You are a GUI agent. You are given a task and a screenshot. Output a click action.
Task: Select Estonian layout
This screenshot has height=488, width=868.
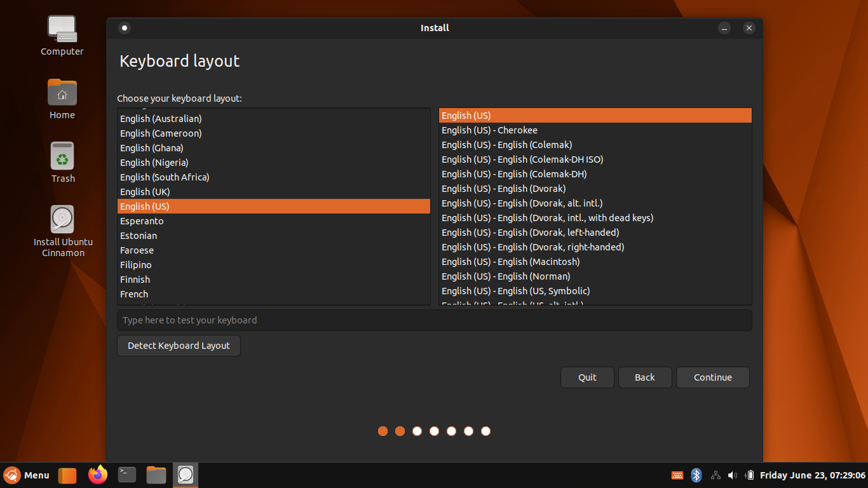[274, 236]
